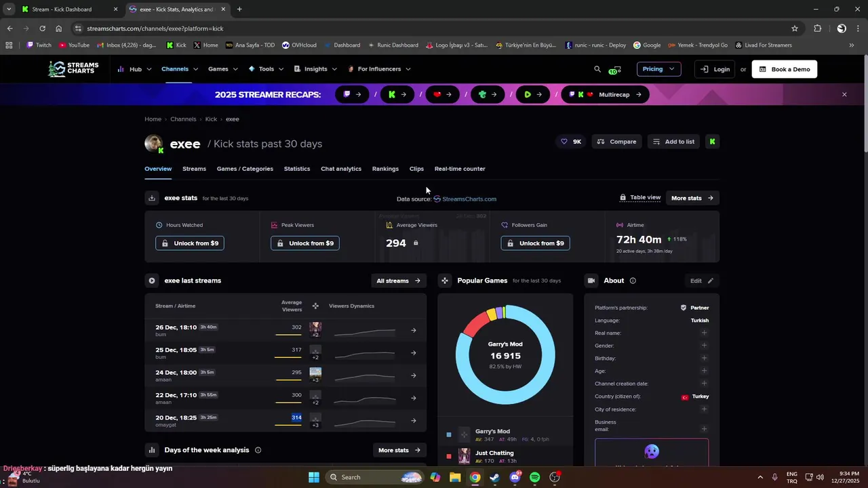This screenshot has width=868, height=488.
Task: Click the lock icon beside Average Viewers 294
Action: [x=416, y=243]
